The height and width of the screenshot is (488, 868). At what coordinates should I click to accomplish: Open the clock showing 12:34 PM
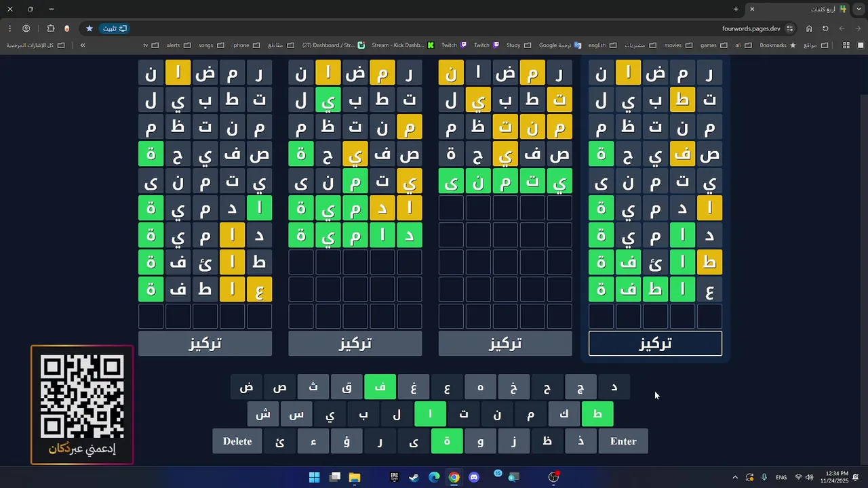834,477
